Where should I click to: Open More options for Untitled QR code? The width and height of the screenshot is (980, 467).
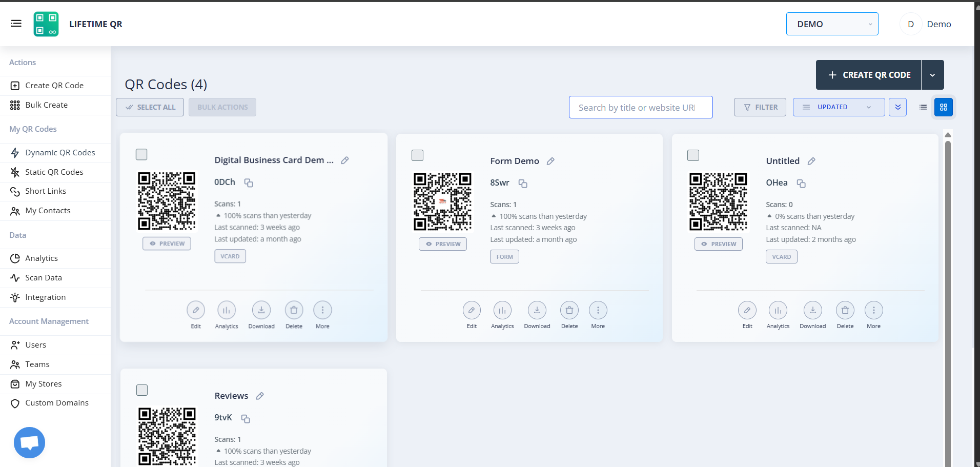point(874,310)
